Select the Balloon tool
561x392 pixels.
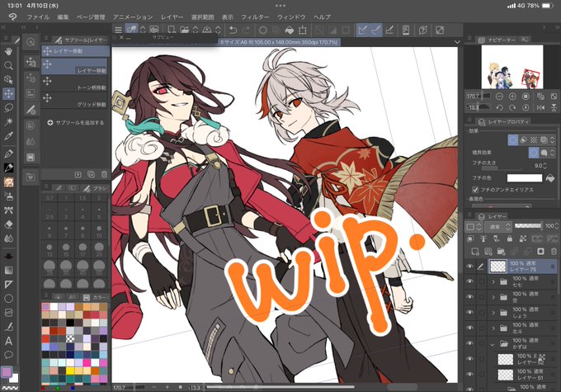[8, 355]
